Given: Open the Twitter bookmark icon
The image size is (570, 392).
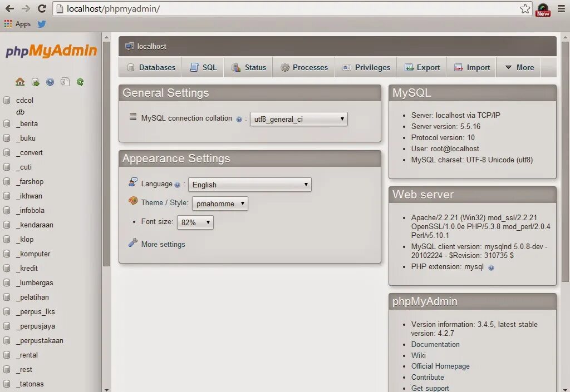Looking at the screenshot, I should point(42,24).
